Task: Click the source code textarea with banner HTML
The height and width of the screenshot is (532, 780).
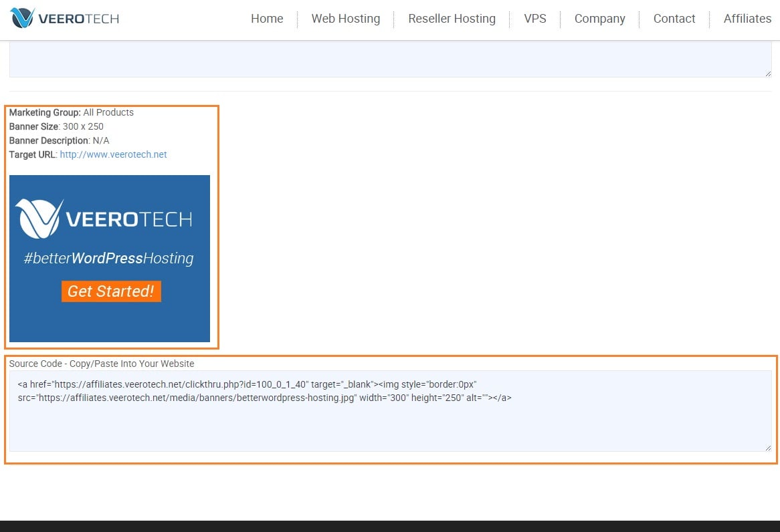Action: [x=391, y=411]
